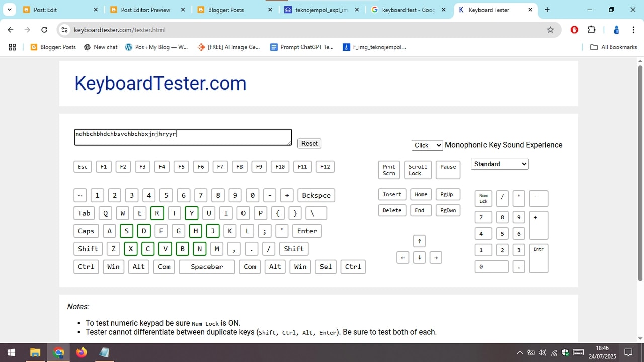Click into the keyboard test text area

tap(183, 137)
